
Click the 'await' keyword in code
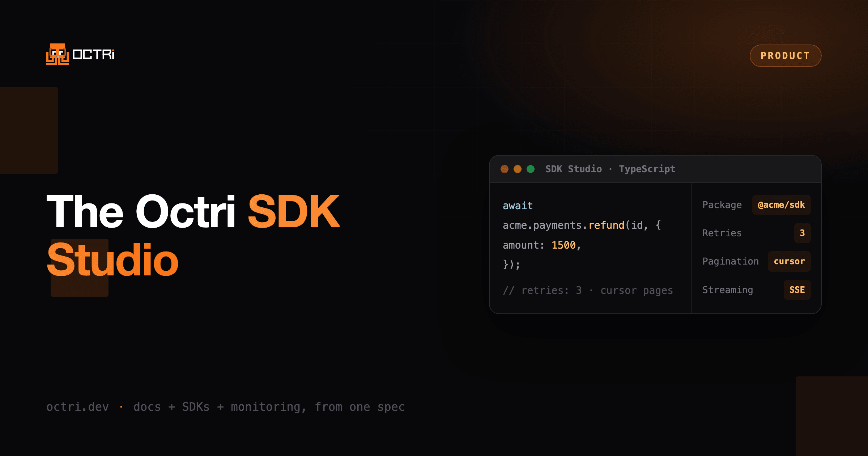tap(518, 206)
